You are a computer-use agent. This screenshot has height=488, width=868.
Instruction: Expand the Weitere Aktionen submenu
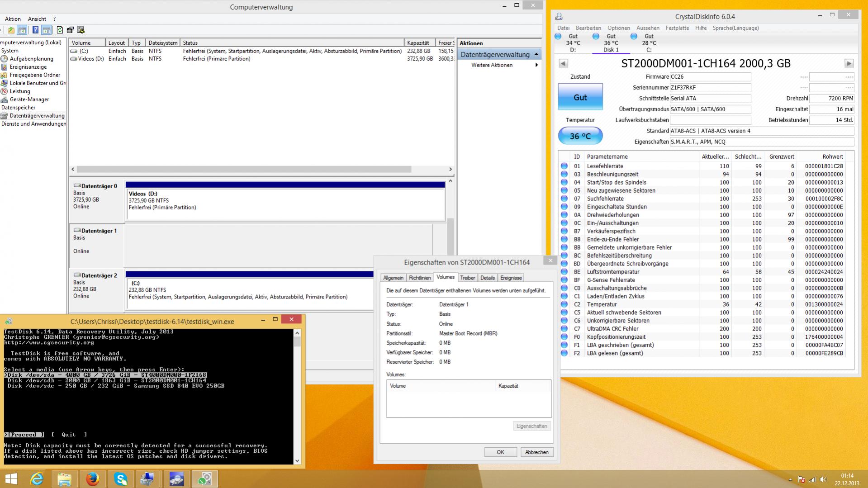[x=536, y=65]
